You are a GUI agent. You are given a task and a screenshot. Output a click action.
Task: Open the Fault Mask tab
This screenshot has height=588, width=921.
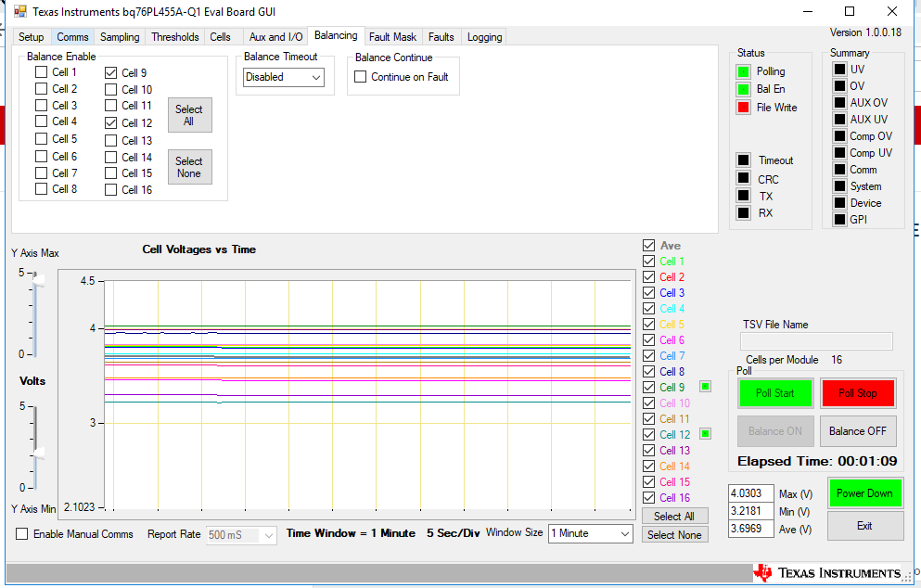point(392,37)
